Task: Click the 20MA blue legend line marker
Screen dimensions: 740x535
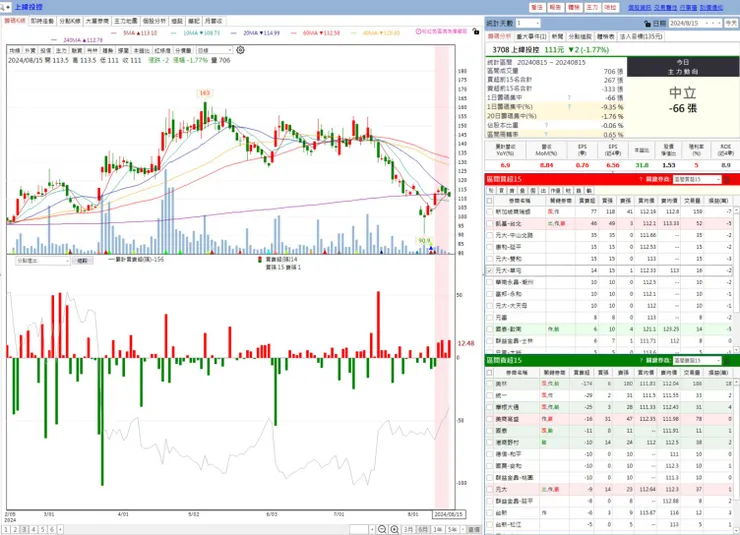Action: coord(234,33)
